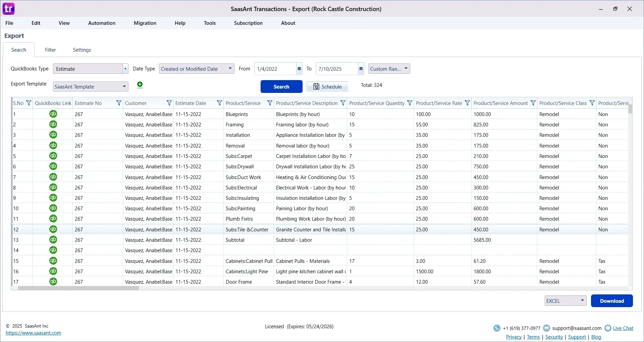
Task: Expand the QuickBooks Type dropdown
Action: point(125,69)
